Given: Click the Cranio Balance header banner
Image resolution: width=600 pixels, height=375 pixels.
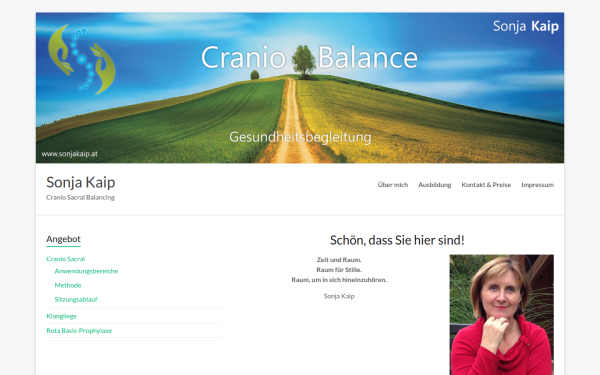Looking at the screenshot, I should point(300,88).
